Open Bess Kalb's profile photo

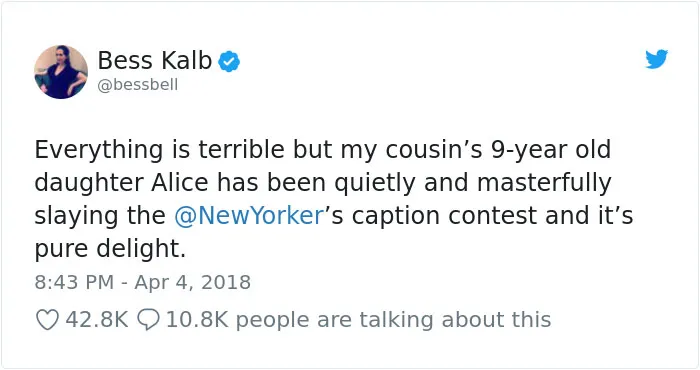pyautogui.click(x=61, y=72)
